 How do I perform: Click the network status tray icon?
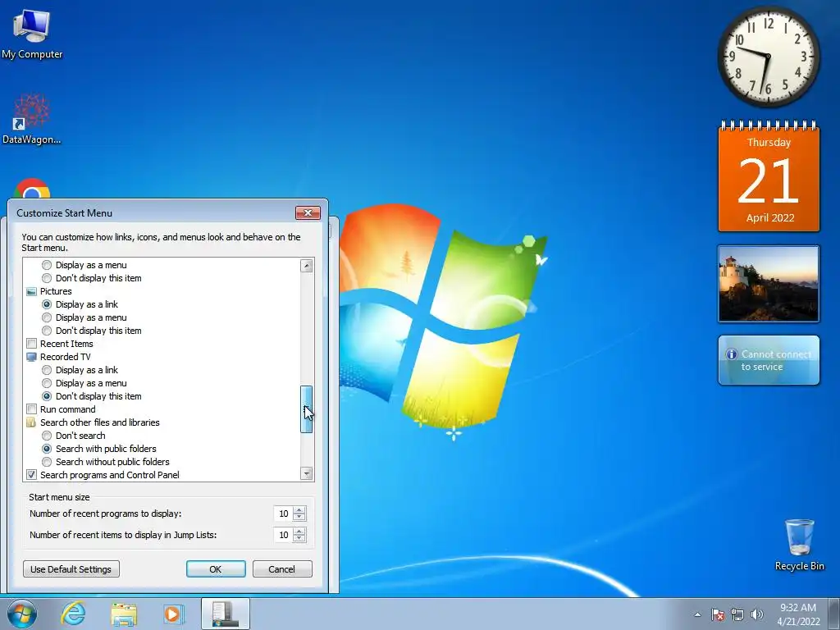737,614
